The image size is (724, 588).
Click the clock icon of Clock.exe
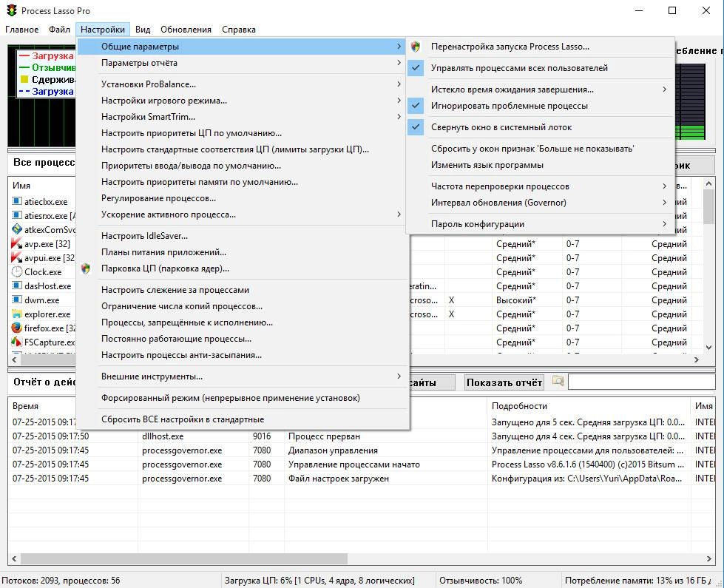[16, 271]
